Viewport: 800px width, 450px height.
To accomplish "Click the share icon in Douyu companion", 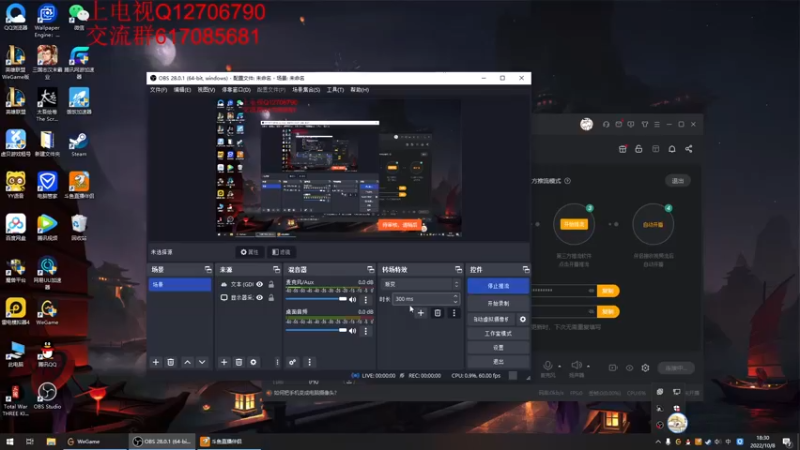I will 689,149.
